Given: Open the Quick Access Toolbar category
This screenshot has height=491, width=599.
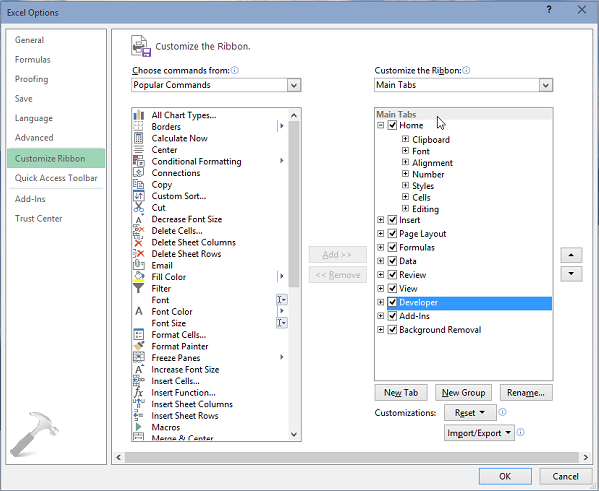Looking at the screenshot, I should (x=56, y=178).
